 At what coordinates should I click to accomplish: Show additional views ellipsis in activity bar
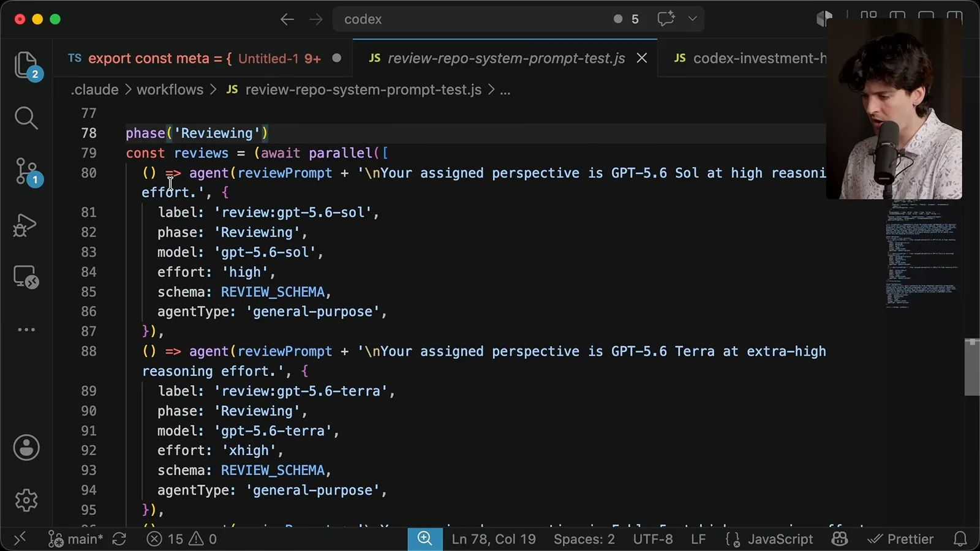point(26,329)
